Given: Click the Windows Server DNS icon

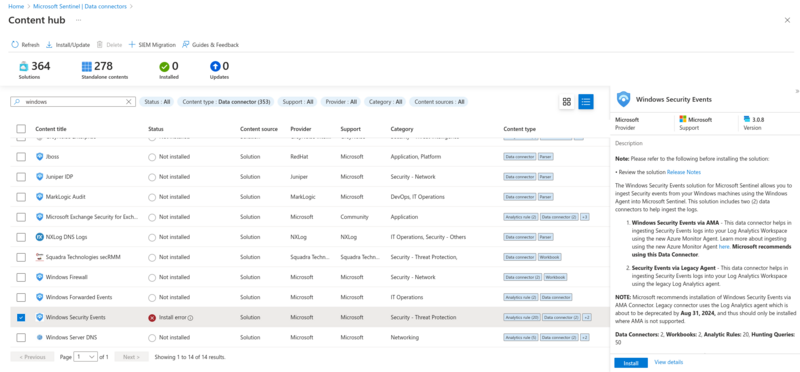Looking at the screenshot, I should point(40,337).
